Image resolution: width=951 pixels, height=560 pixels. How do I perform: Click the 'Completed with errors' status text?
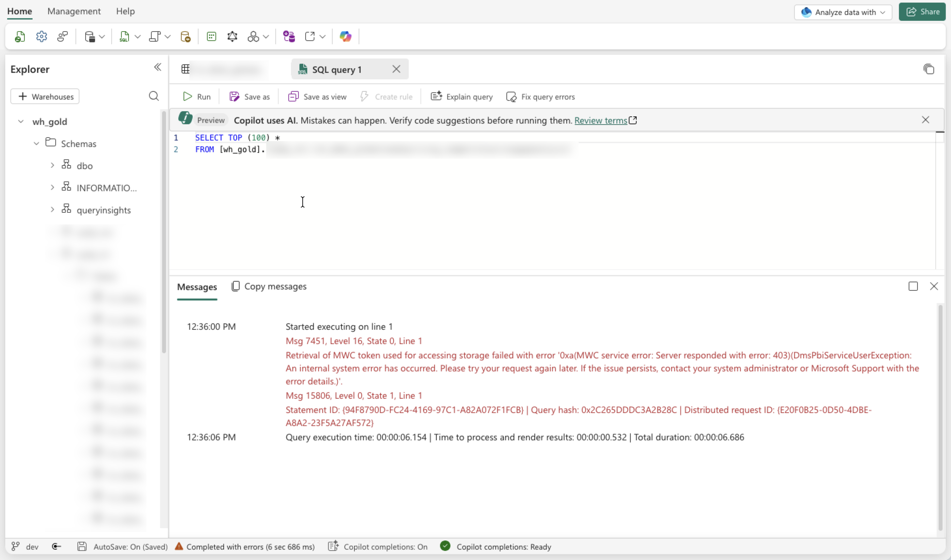click(x=250, y=547)
